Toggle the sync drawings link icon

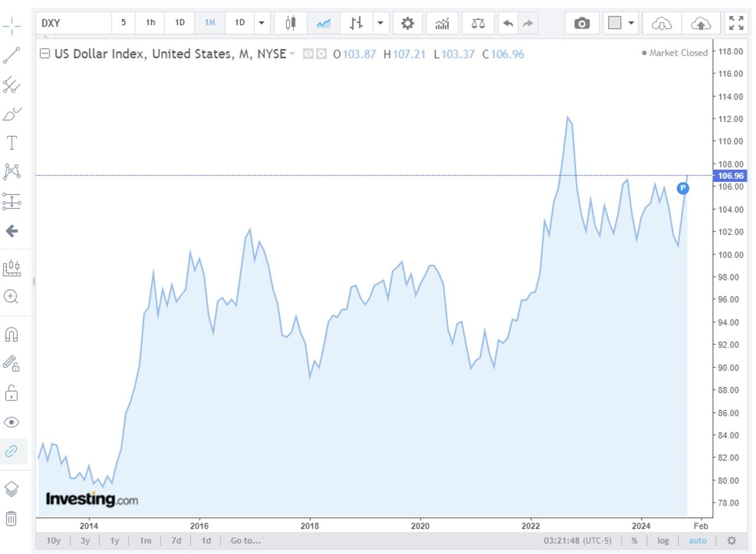click(x=12, y=451)
